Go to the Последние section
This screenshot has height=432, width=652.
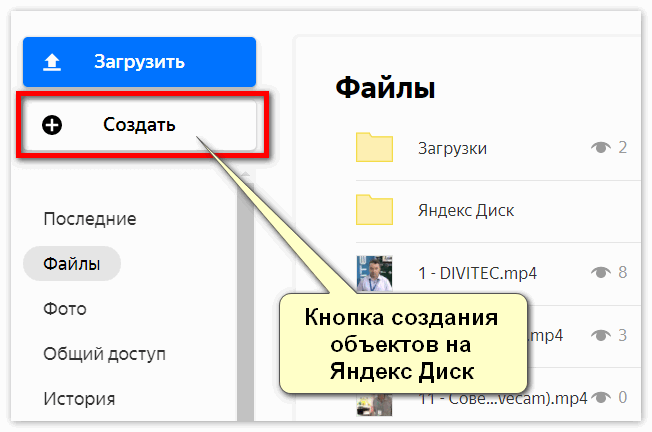pos(90,219)
